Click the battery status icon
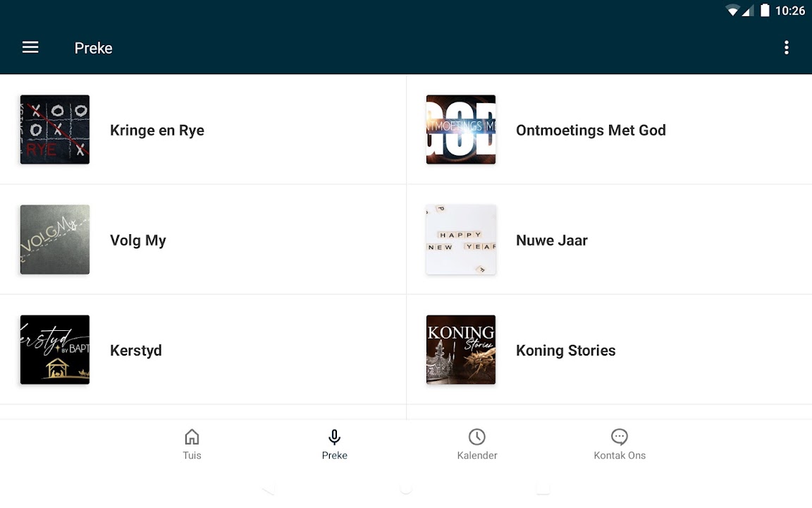 pyautogui.click(x=765, y=11)
